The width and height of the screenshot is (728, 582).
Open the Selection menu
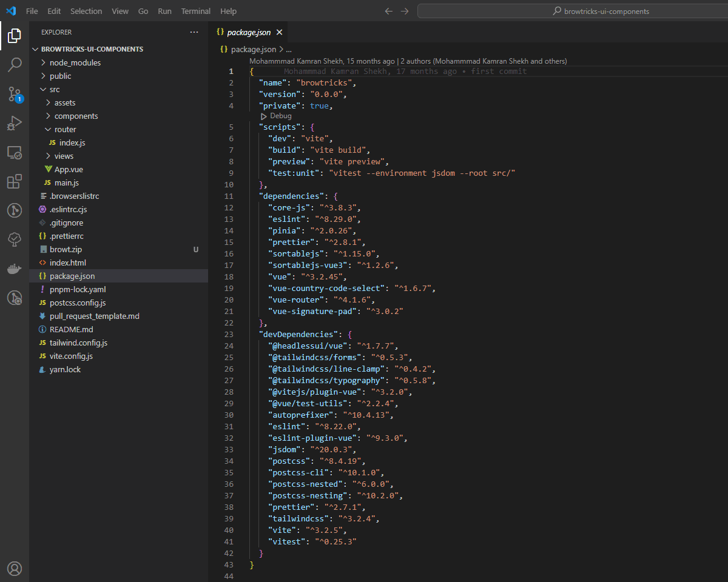point(86,11)
